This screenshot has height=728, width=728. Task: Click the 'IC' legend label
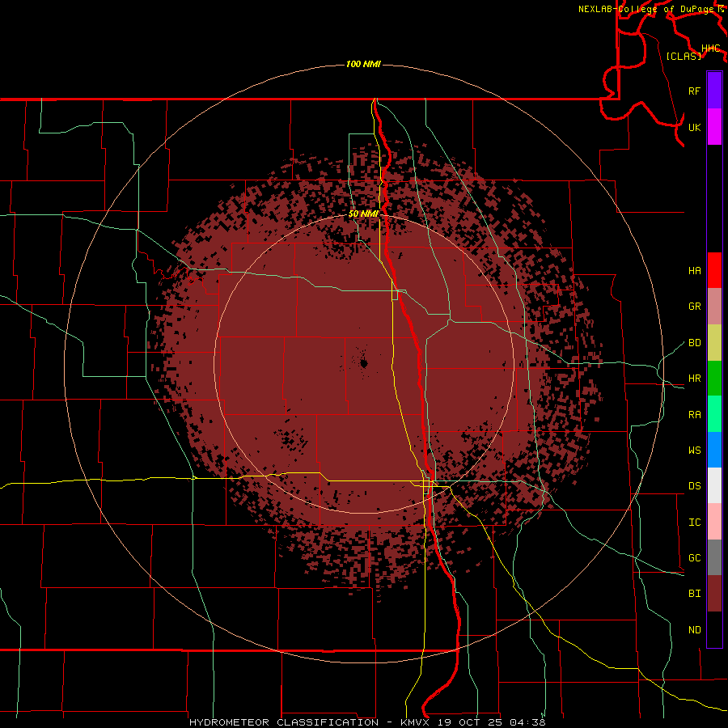coord(694,523)
